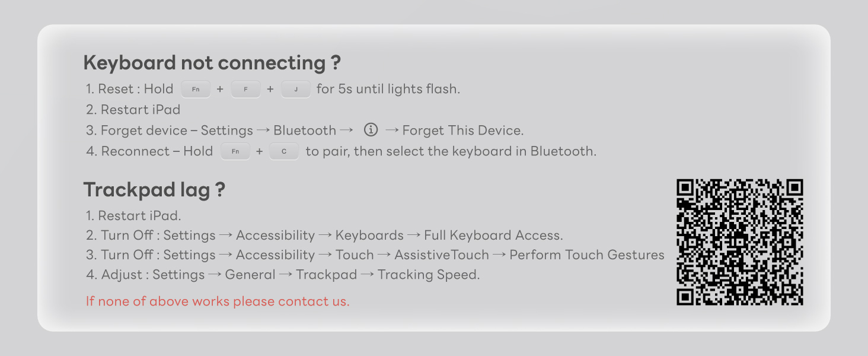The height and width of the screenshot is (356, 868).
Task: Select the 'Full Keyboard Access' text
Action: pos(493,236)
